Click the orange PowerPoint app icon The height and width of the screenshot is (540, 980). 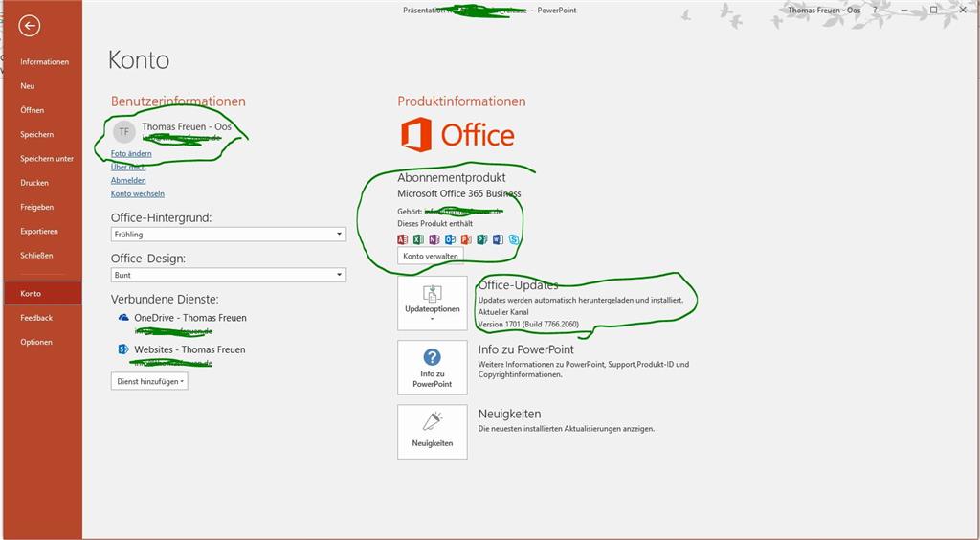coord(466,239)
